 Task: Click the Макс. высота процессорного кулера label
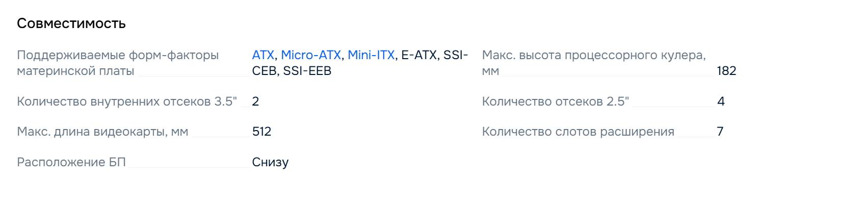point(594,55)
